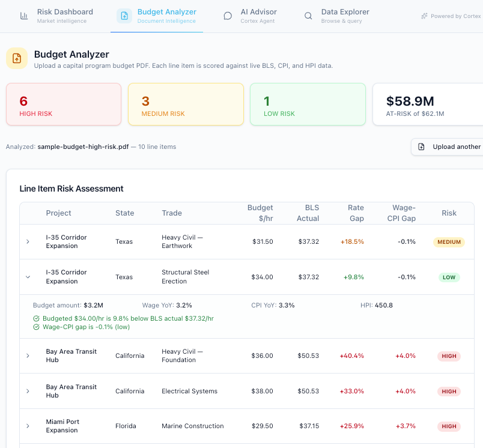The image size is (483, 448).
Task: Collapse the Structural Steel Erection row
Action: 28,277
